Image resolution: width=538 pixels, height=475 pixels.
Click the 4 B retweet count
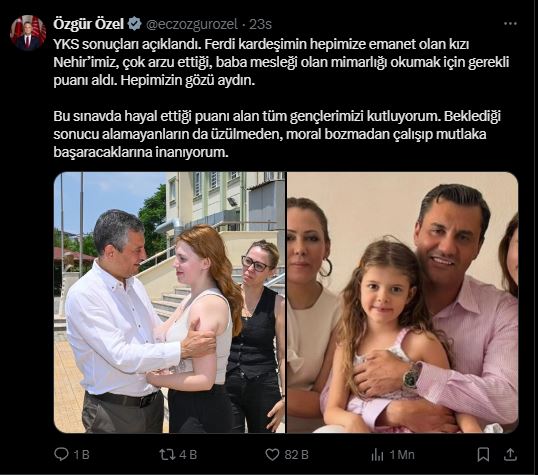tap(188, 455)
